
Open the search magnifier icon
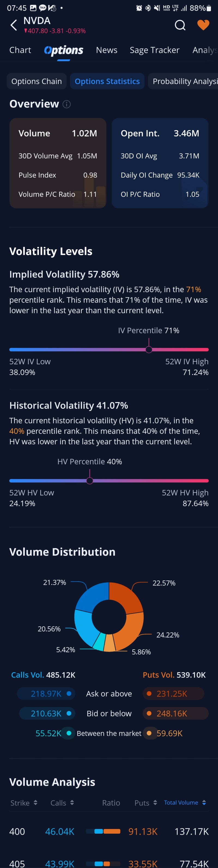pyautogui.click(x=180, y=25)
